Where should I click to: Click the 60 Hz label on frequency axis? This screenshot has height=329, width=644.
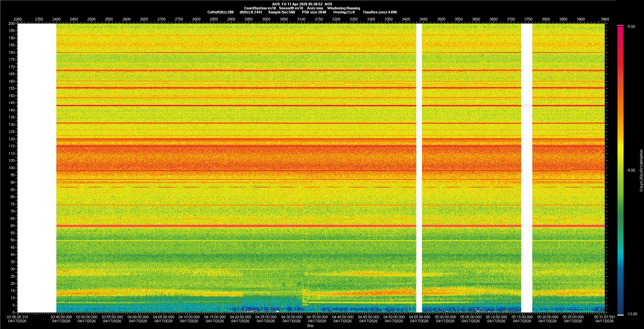pos(12,226)
